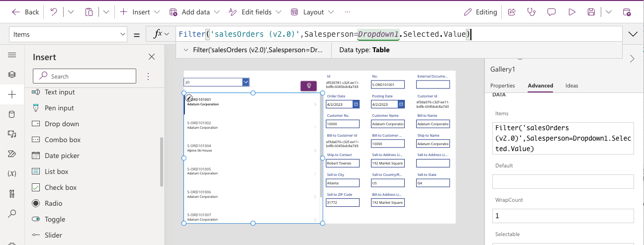Screen dimensions: 644x245
Task: Switch to the Properties tab
Action: pyautogui.click(x=502, y=85)
